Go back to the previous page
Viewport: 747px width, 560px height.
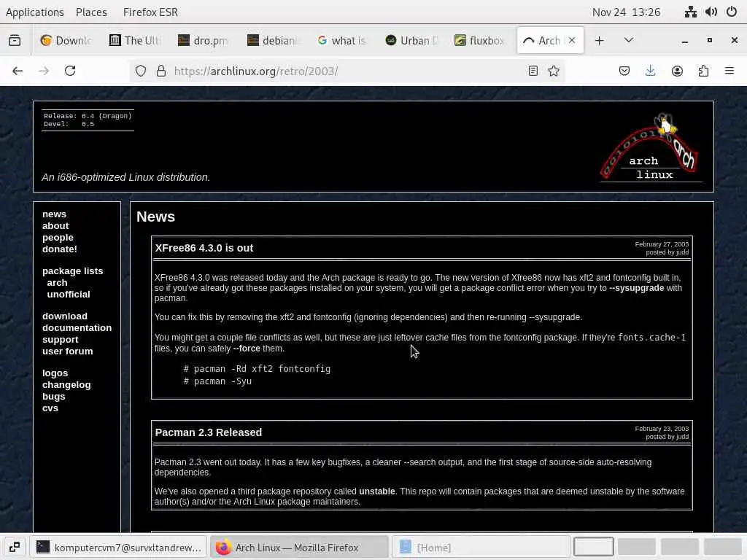point(18,71)
